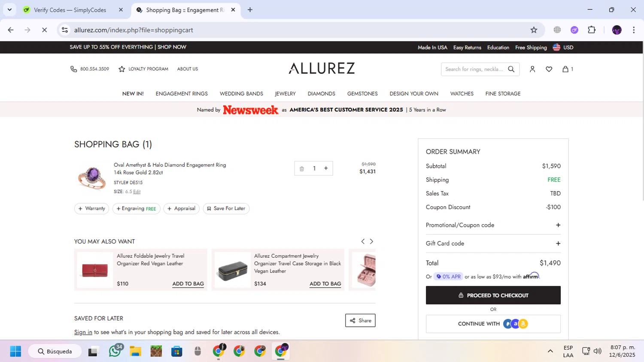The height and width of the screenshot is (362, 644).
Task: Click Save For Later button
Action: (226, 209)
